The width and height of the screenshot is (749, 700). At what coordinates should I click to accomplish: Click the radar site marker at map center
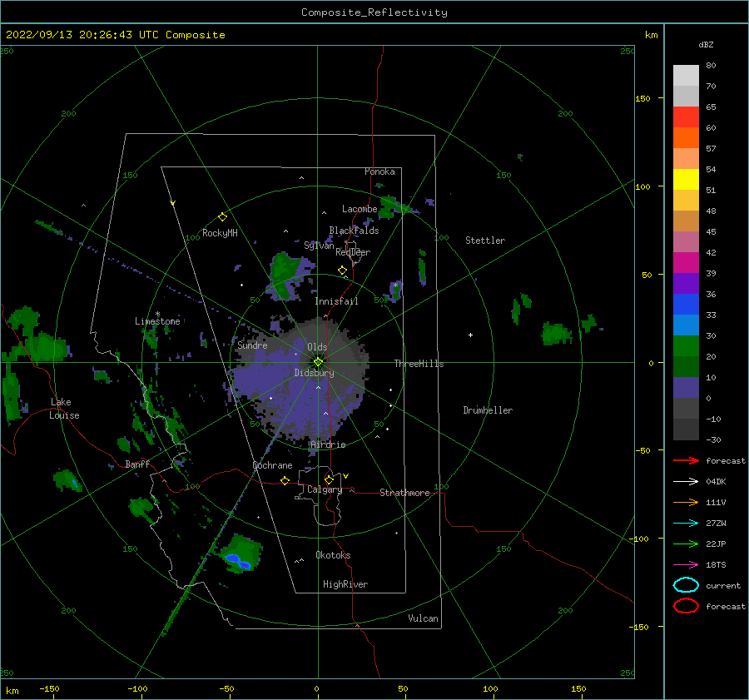[318, 362]
